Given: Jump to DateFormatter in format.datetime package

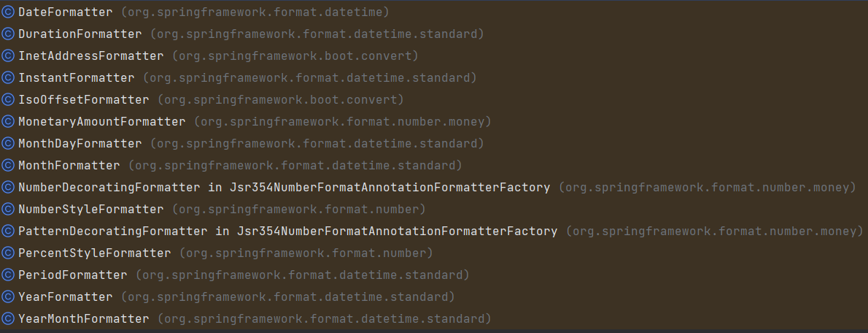Looking at the screenshot, I should (434, 12).
